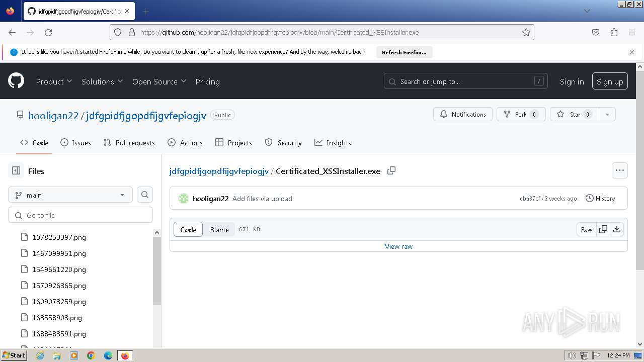Open the Firefox hamburger application menu
The width and height of the screenshot is (644, 362).
pos(632,32)
